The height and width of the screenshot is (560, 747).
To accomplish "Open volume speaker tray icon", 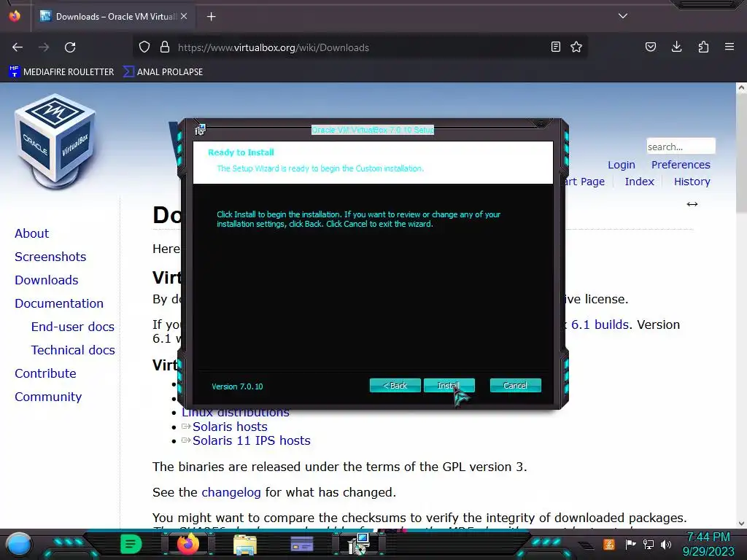I will (x=665, y=544).
